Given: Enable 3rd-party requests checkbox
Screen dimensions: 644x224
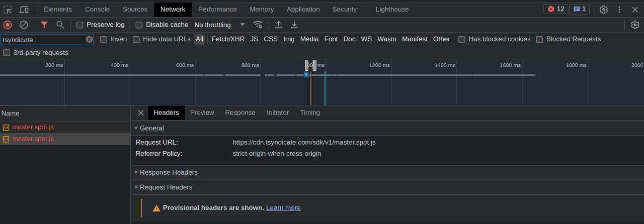Looking at the screenshot, I should click(x=7, y=53).
